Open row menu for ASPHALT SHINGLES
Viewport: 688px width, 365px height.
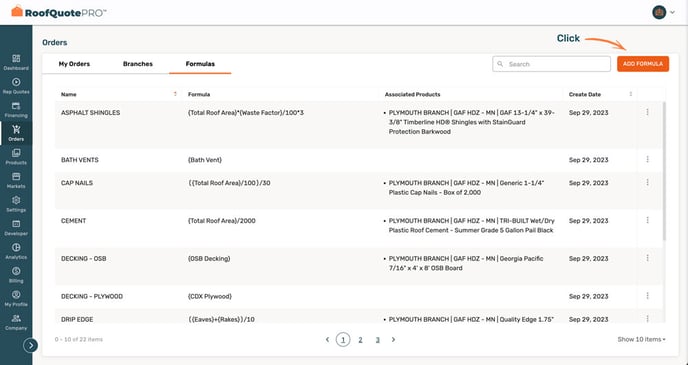[647, 112]
